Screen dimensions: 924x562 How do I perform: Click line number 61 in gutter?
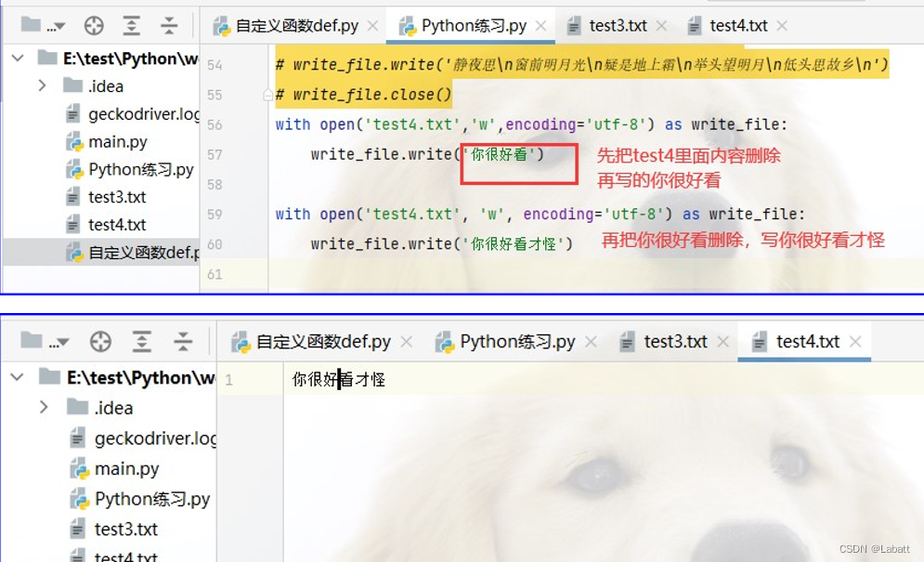tap(215, 274)
